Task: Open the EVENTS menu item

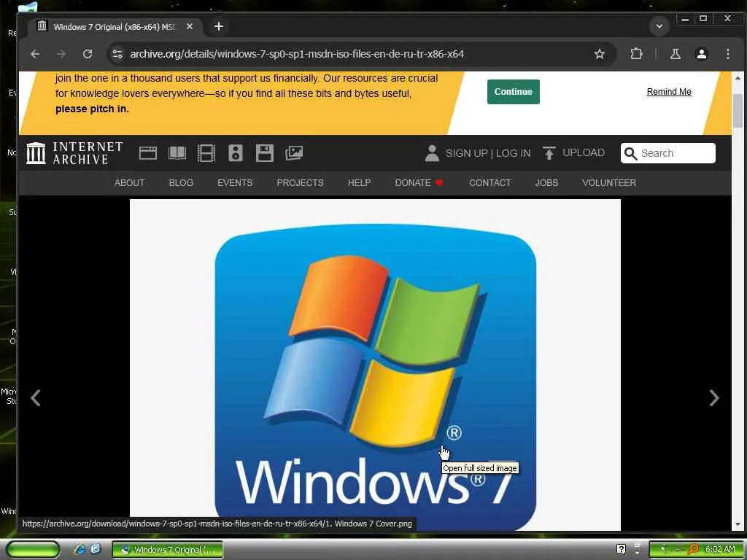Action: coord(235,183)
